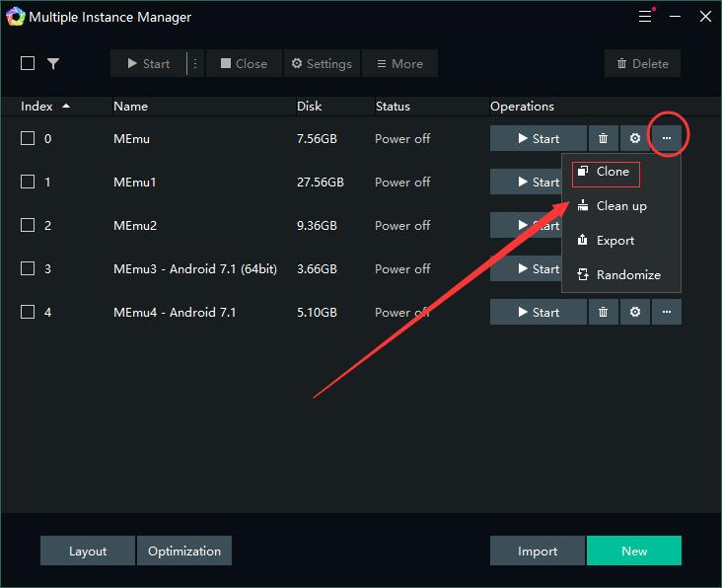Click the three-dots button for MEmu row
Viewport: 722px width, 588px height.
667,139
